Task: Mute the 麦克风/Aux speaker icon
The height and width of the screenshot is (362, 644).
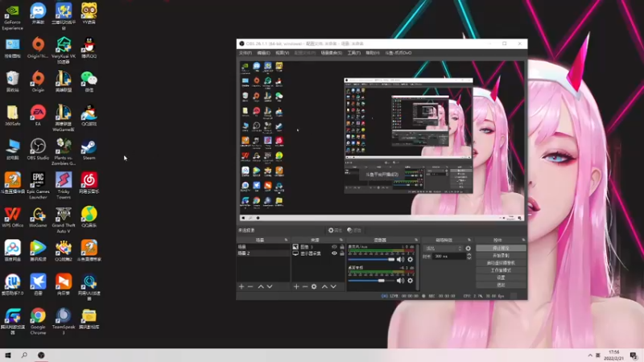Action: pos(400,259)
